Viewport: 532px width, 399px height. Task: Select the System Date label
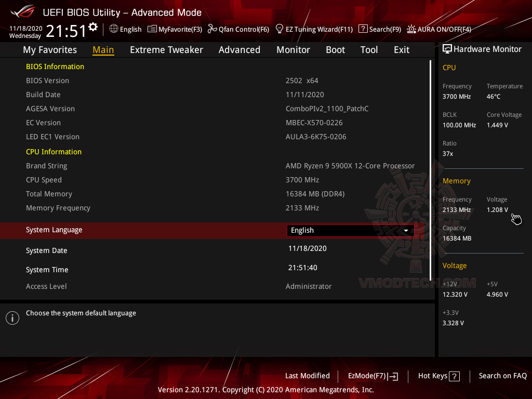[x=46, y=250]
